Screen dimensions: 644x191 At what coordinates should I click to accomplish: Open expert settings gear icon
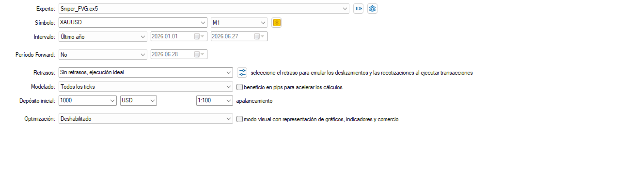372,8
